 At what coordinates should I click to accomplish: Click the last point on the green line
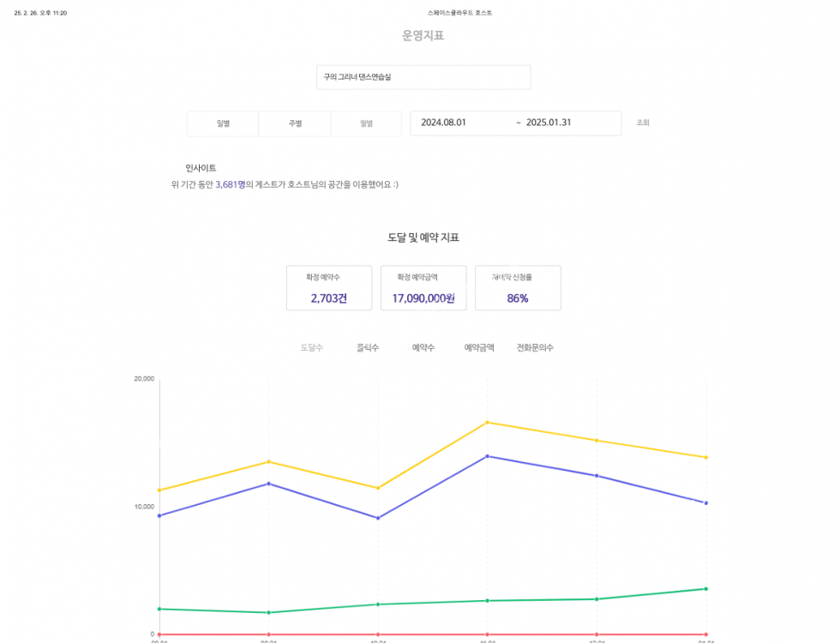tap(706, 589)
